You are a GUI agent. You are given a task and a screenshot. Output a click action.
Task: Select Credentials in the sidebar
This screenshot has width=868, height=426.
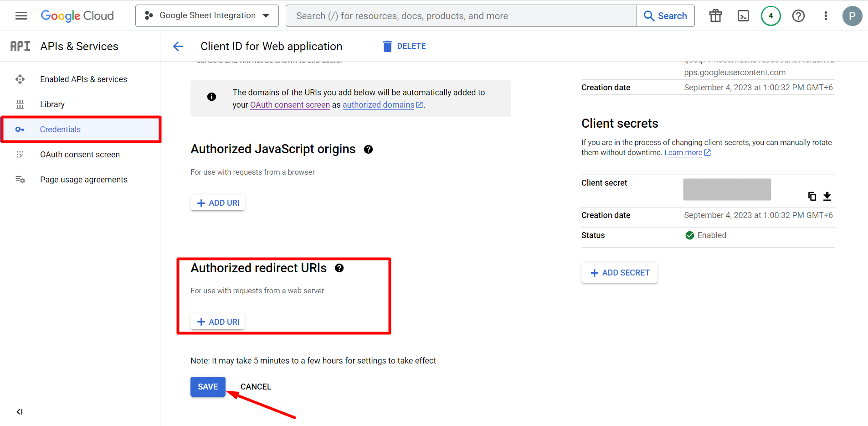[x=81, y=130]
